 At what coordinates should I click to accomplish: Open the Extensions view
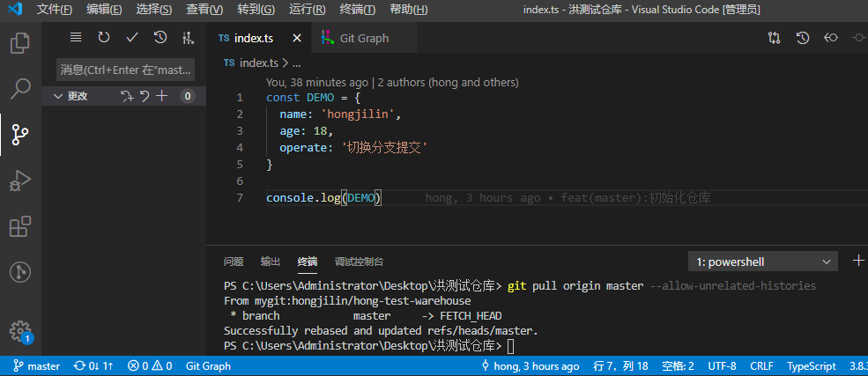click(20, 226)
